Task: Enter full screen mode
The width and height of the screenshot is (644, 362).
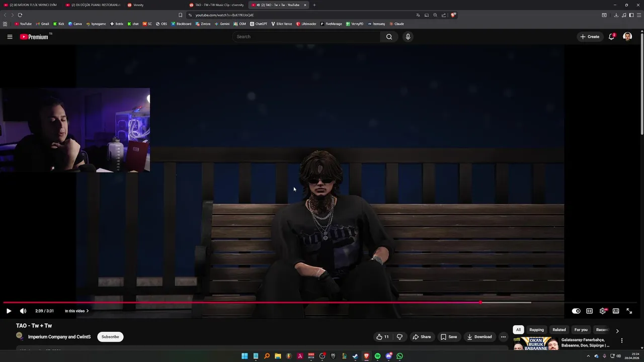Action: [629, 311]
